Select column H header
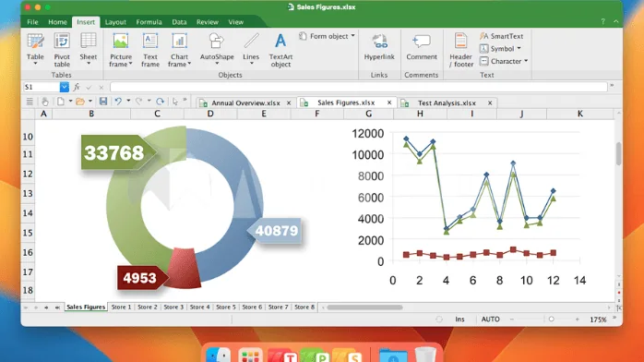This screenshot has width=644, height=362. [420, 114]
